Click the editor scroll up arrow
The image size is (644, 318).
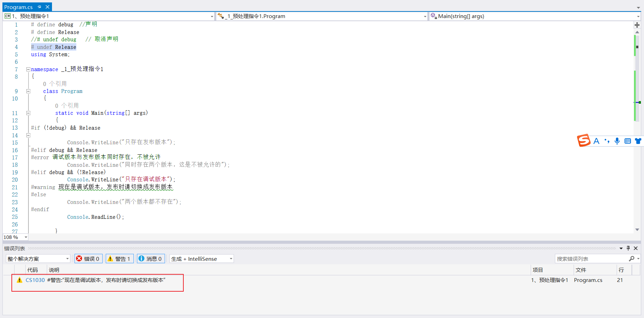pyautogui.click(x=637, y=32)
